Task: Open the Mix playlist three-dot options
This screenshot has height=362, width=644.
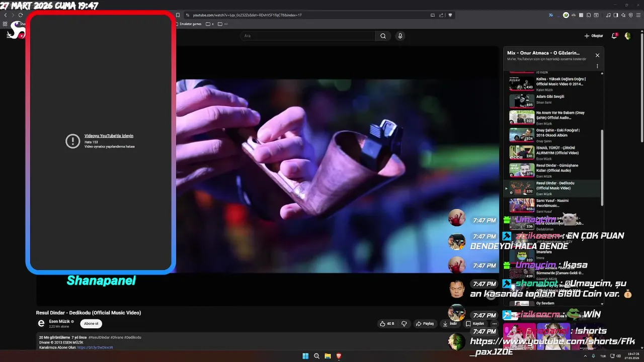Action: coord(597,66)
